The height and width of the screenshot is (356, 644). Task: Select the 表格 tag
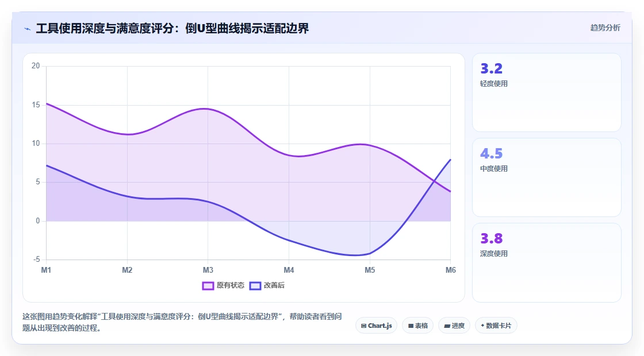[x=417, y=326]
